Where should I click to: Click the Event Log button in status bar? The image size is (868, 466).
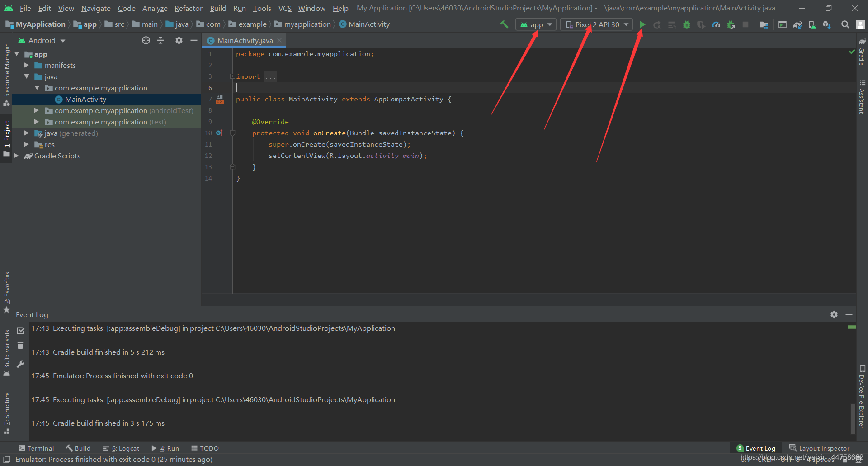(x=756, y=448)
